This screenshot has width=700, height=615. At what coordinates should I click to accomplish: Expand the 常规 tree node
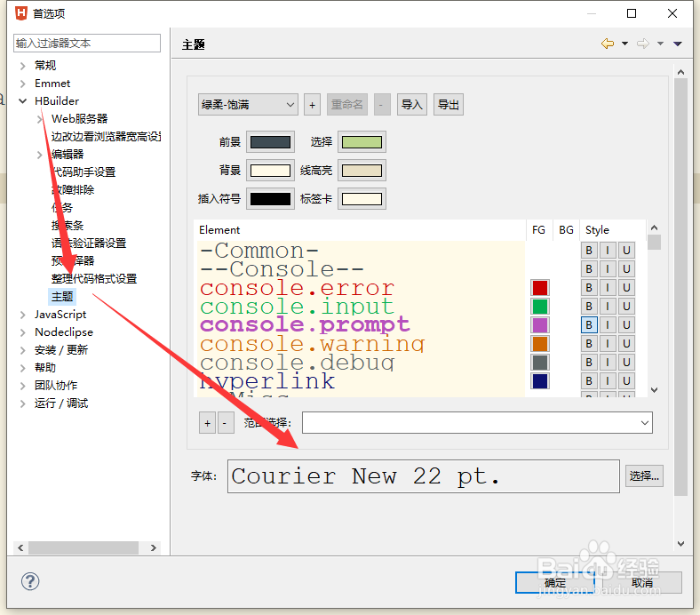point(23,66)
